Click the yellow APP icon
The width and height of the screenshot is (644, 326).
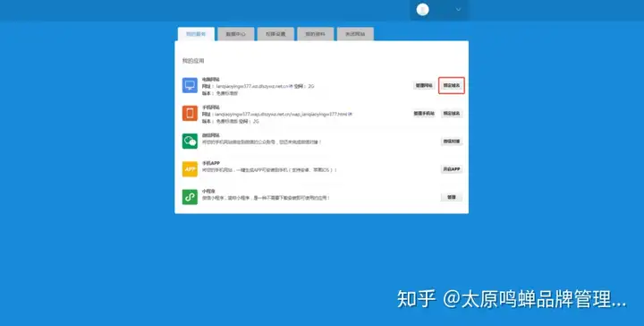point(190,169)
